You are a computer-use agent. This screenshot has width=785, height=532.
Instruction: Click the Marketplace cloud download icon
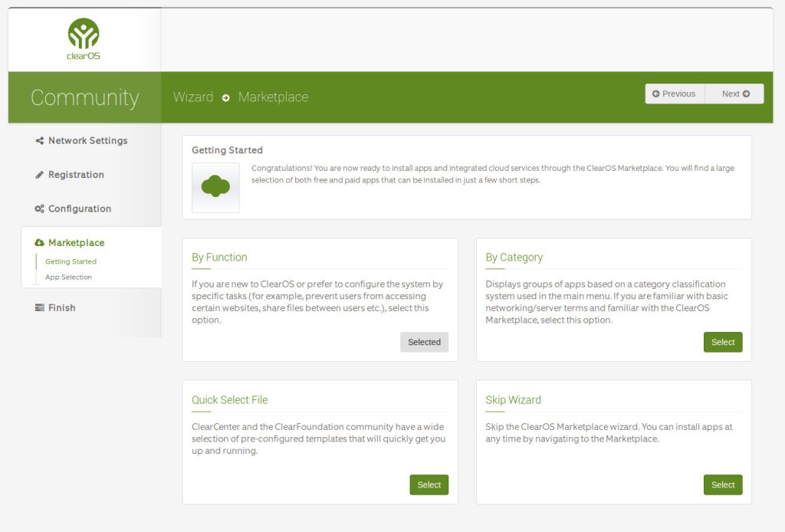tap(40, 243)
